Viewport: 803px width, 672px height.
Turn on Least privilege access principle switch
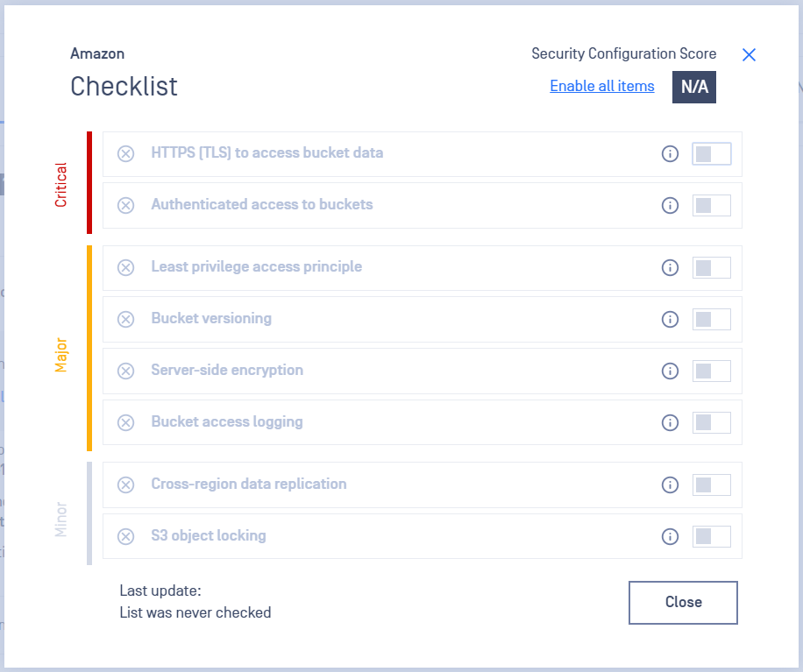[x=711, y=268]
